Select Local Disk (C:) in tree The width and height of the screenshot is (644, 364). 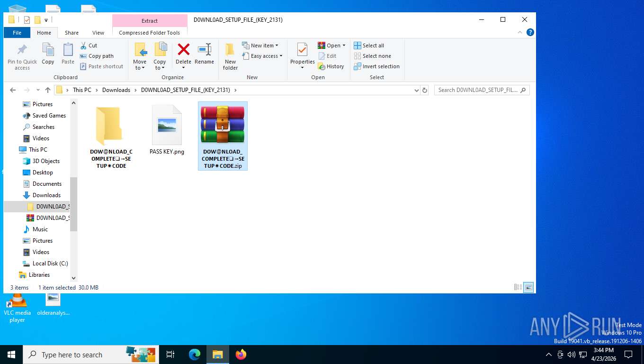[x=45, y=264]
